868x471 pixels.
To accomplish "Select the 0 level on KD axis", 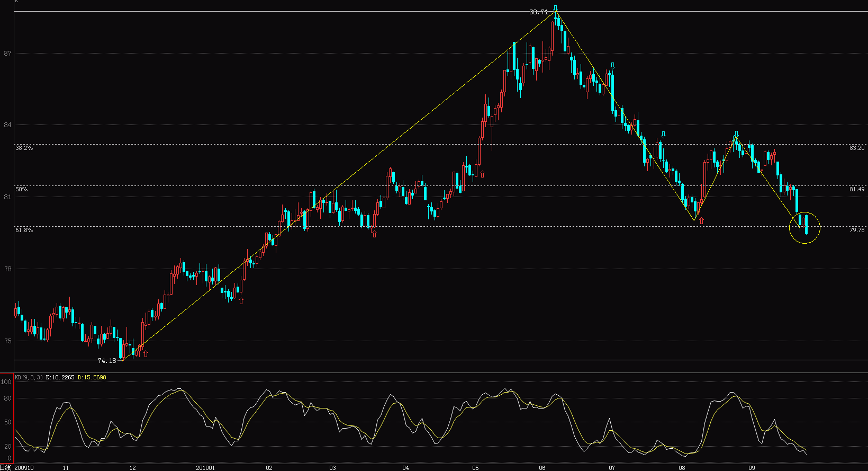I will [9, 459].
